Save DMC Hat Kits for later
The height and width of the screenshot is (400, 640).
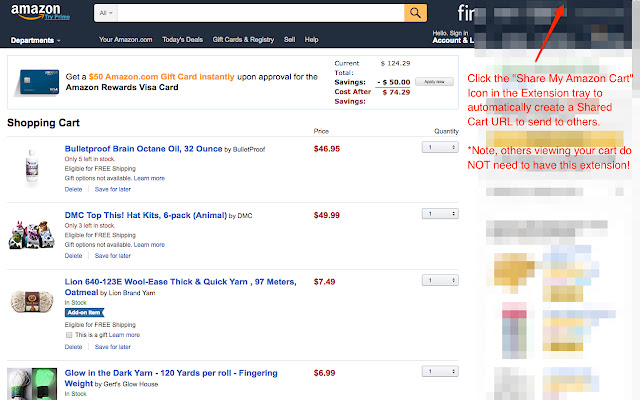click(113, 256)
